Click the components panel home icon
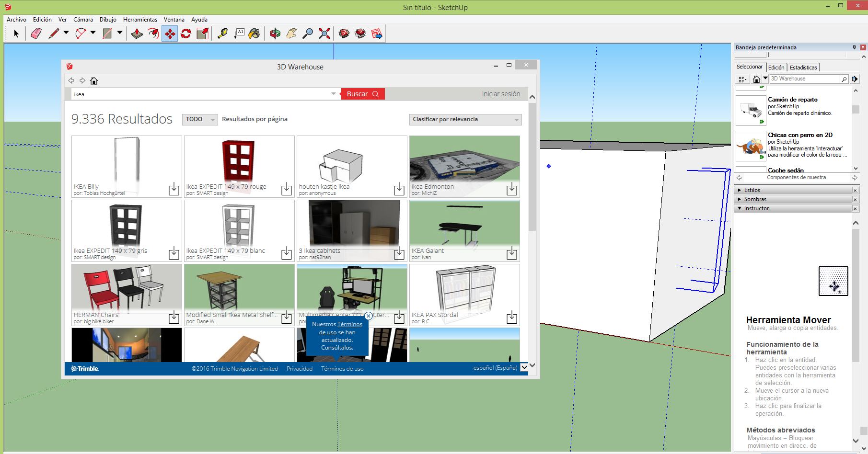 pyautogui.click(x=756, y=79)
